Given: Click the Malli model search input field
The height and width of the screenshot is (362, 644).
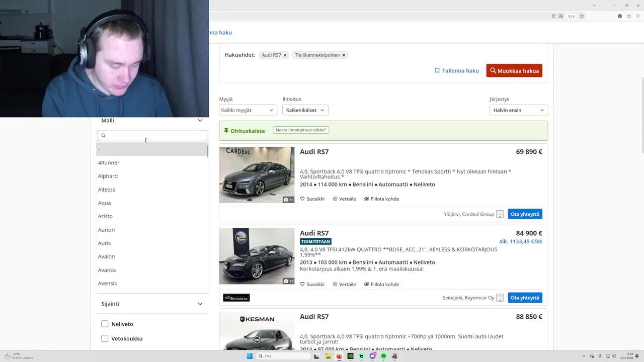Looking at the screenshot, I should click(x=152, y=136).
